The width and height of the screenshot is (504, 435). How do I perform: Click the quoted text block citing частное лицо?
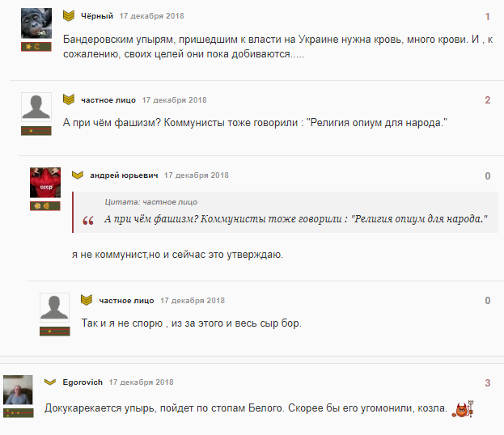286,213
